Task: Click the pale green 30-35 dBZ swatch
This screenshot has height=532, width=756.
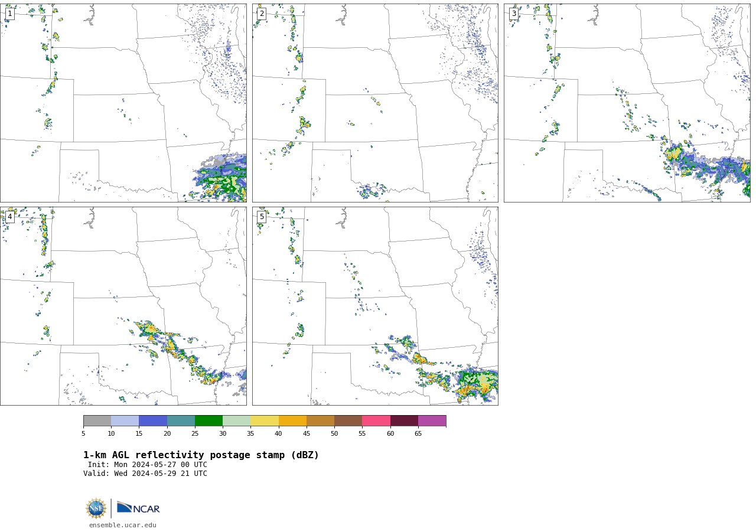Action: click(236, 420)
